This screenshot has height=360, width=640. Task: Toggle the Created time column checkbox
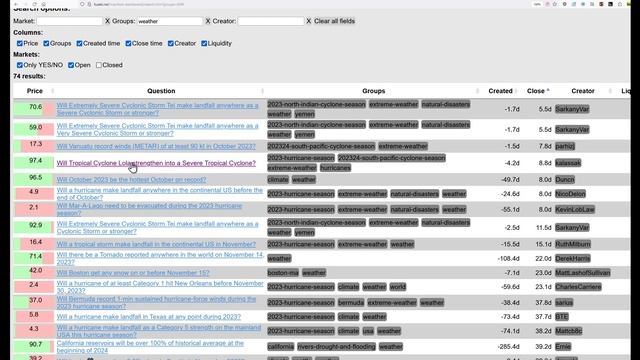79,43
